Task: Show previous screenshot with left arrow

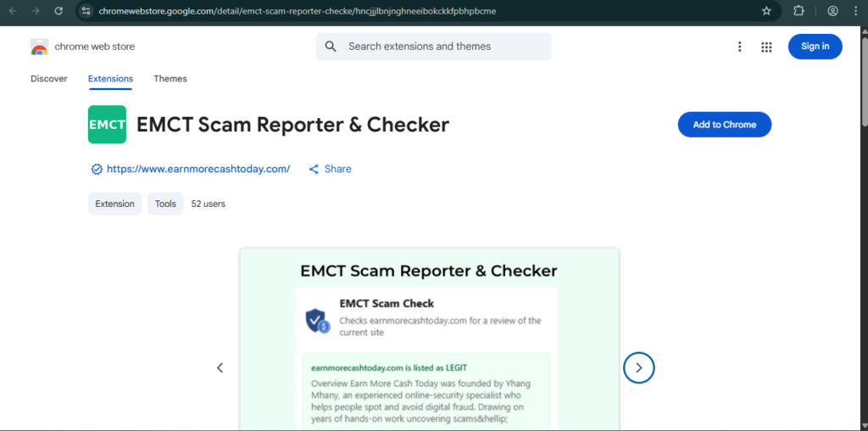Action: 220,368
